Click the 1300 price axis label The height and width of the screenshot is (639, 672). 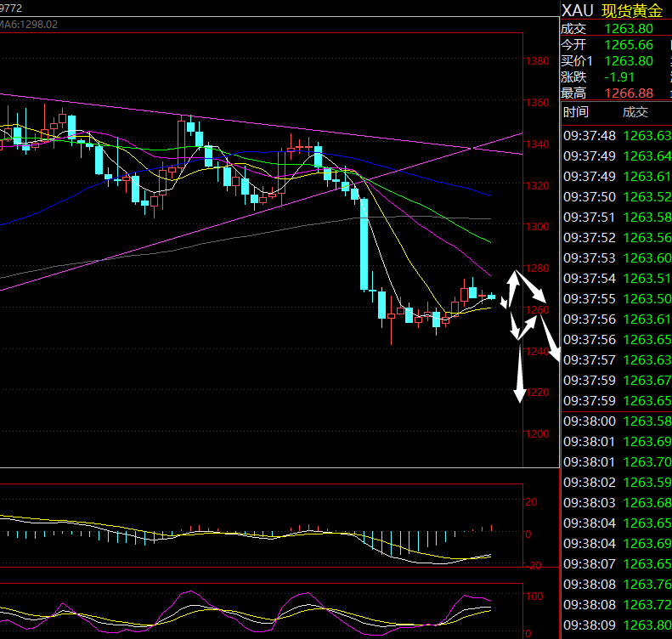click(x=538, y=226)
